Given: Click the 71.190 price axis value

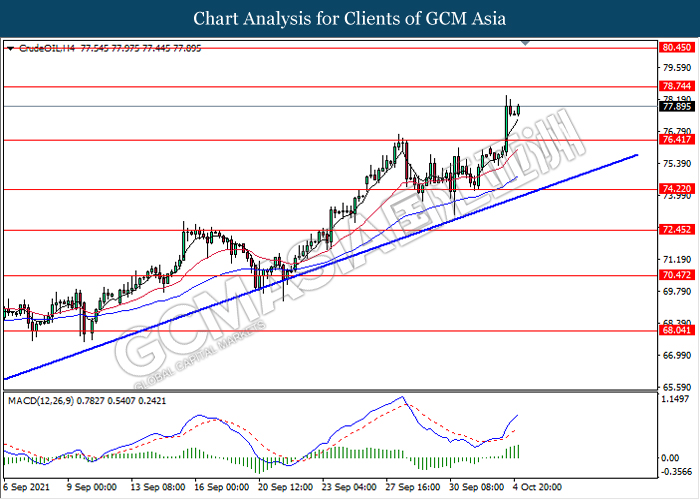Looking at the screenshot, I should coord(677,259).
